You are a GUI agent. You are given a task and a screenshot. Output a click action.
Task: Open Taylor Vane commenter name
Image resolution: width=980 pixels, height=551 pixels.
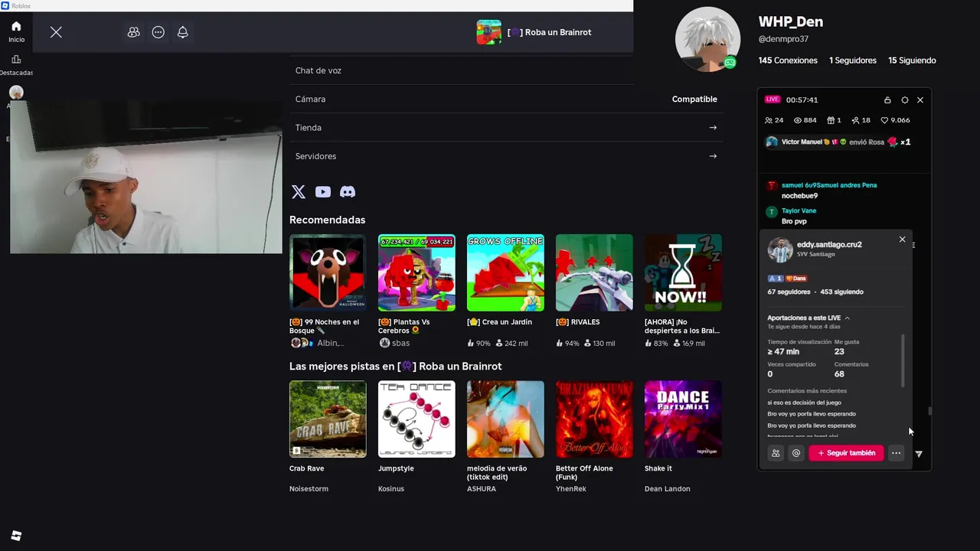point(799,211)
